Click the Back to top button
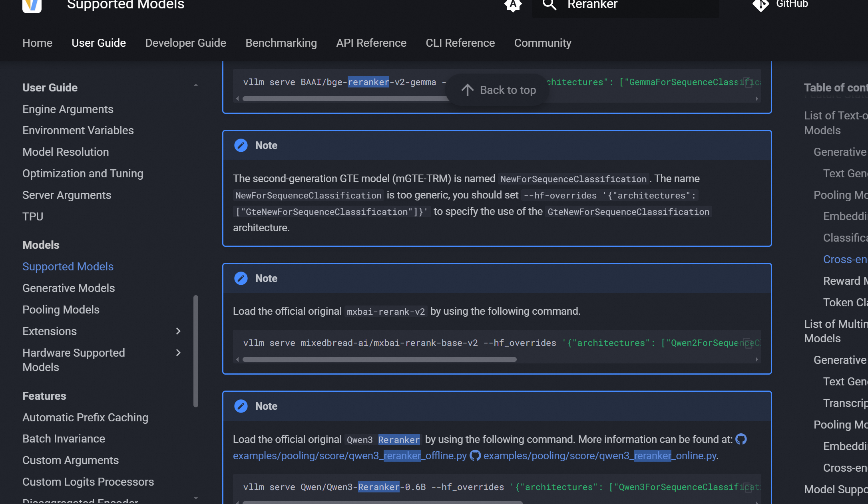 (x=498, y=90)
